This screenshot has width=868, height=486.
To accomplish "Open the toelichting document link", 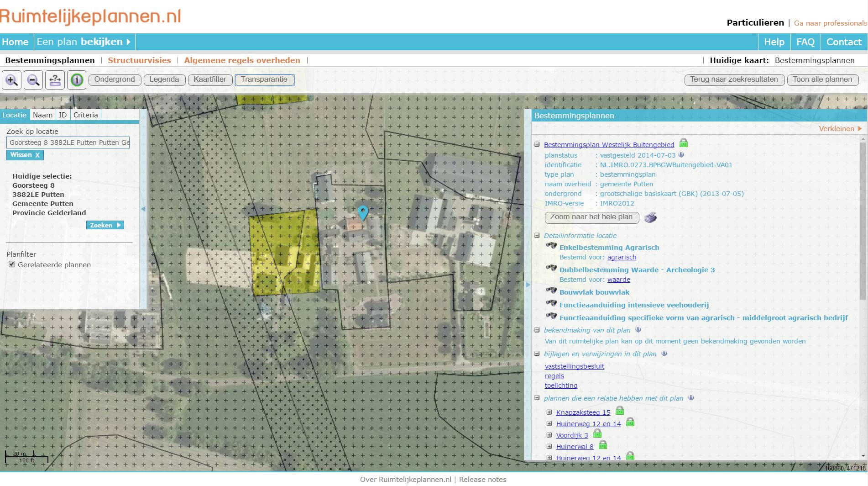I will tap(560, 385).
